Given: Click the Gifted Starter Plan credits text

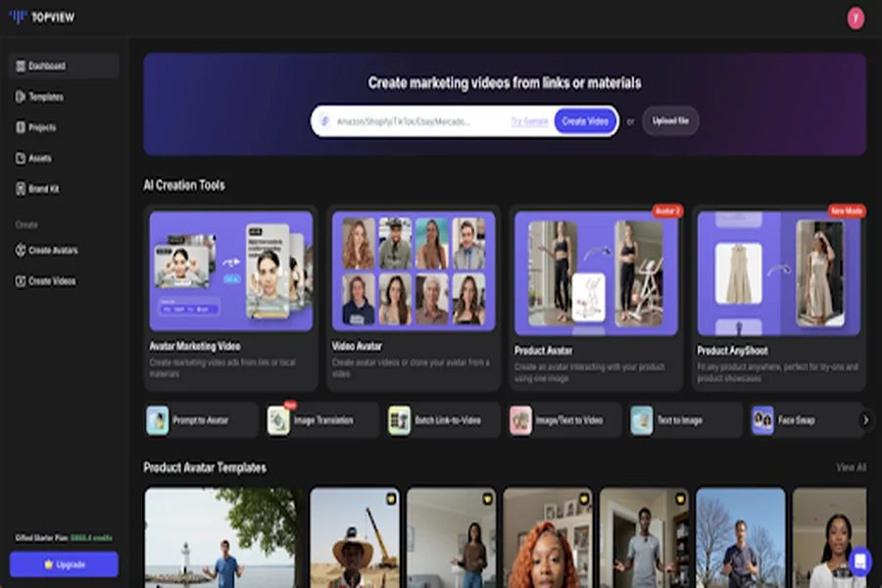Looking at the screenshot, I should pos(64,538).
